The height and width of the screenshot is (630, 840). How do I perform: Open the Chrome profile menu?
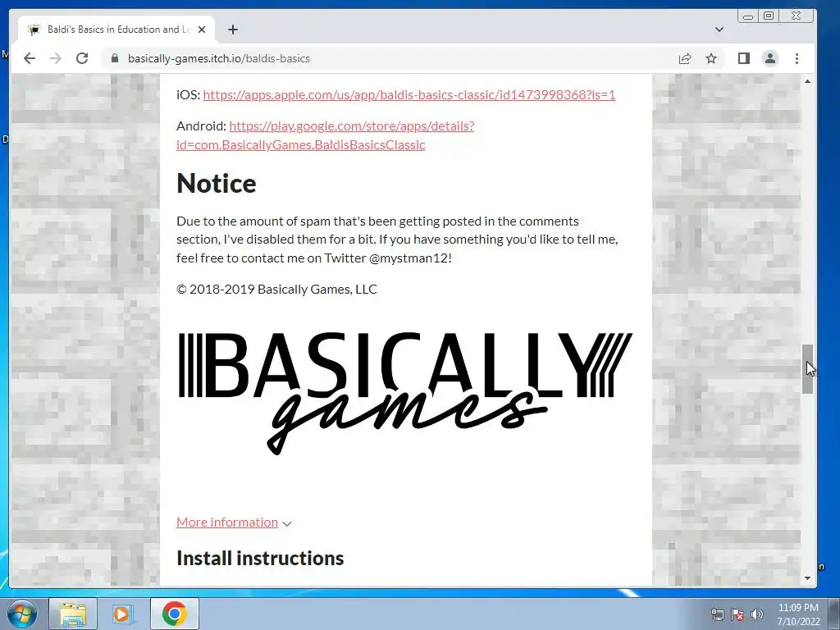coord(769,58)
